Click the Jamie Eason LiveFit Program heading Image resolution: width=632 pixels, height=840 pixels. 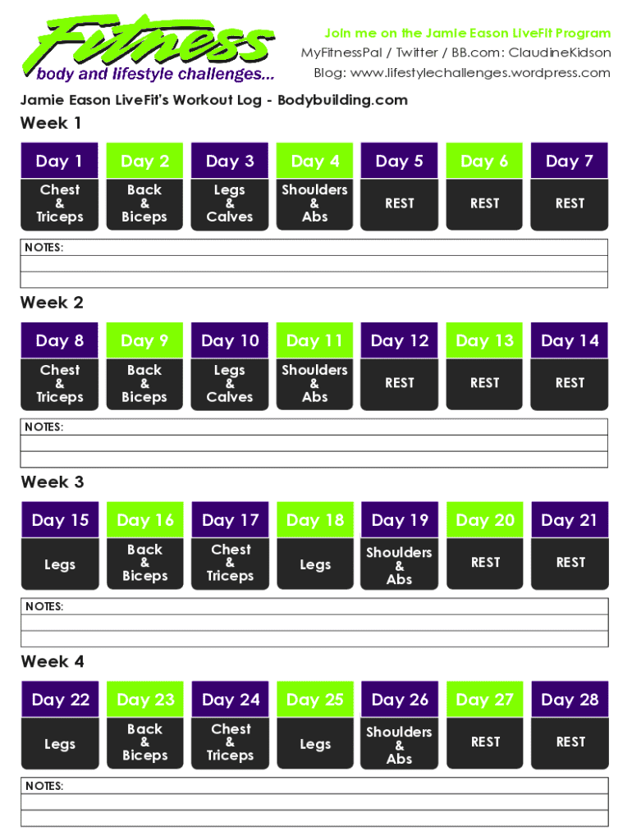pos(467,34)
